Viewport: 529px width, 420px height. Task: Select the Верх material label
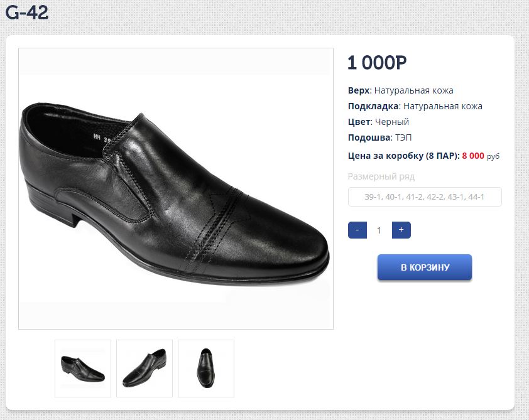(x=358, y=90)
